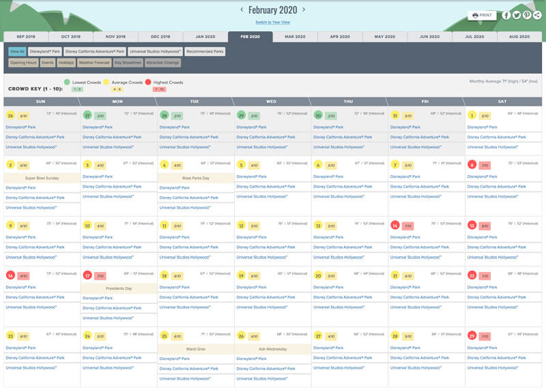
Task: Click green January 27 crowd circle
Action: coord(87,115)
